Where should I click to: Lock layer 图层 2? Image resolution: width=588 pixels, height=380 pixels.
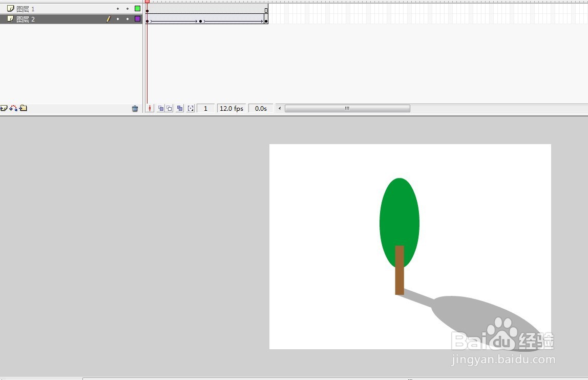(x=127, y=19)
